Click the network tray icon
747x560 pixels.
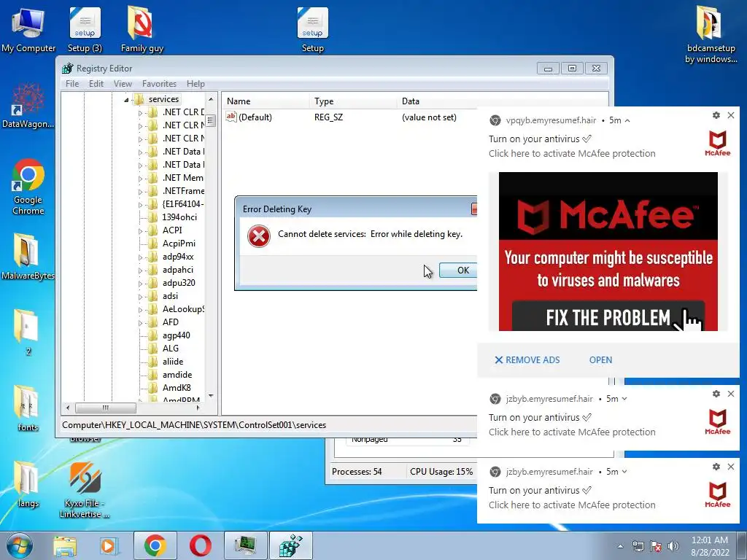click(638, 546)
